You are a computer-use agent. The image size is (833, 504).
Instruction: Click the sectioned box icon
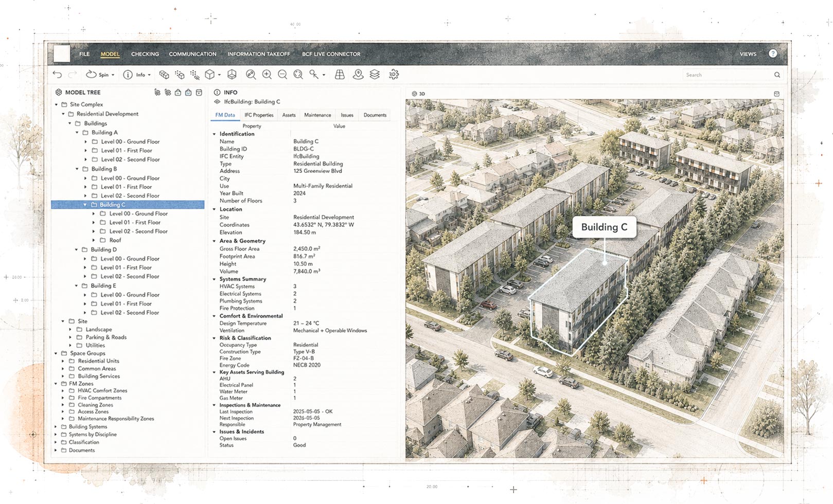point(232,75)
